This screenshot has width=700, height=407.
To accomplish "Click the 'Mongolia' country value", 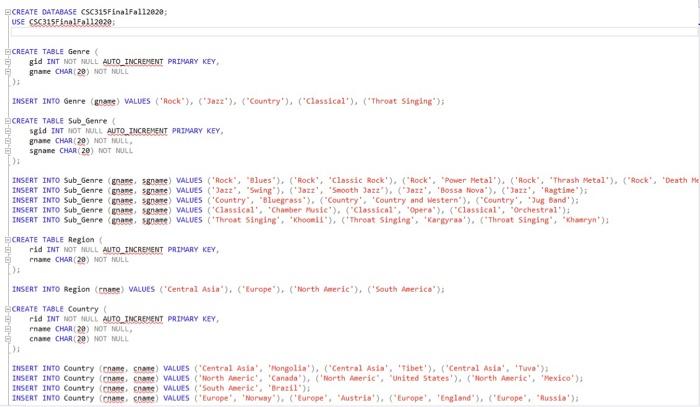I will (289, 368).
